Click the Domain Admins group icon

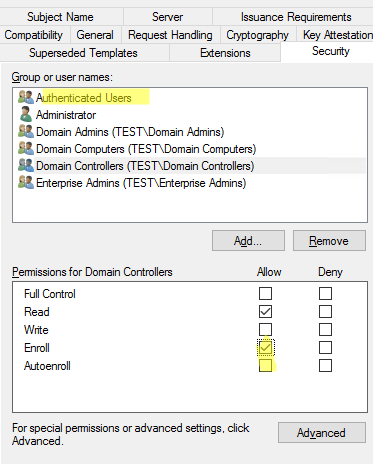click(x=26, y=131)
